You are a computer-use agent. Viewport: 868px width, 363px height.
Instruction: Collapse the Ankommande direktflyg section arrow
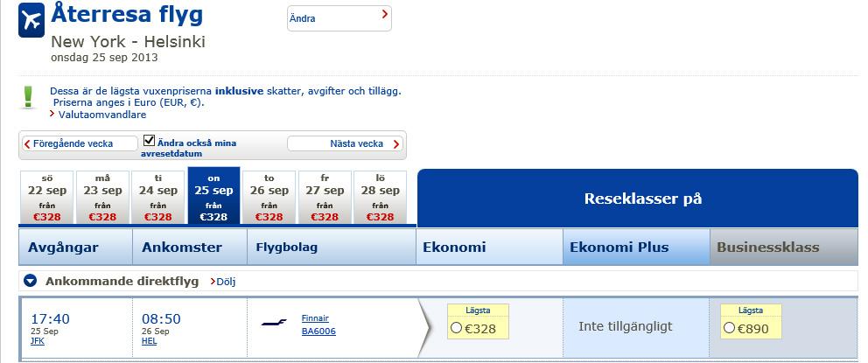31,281
